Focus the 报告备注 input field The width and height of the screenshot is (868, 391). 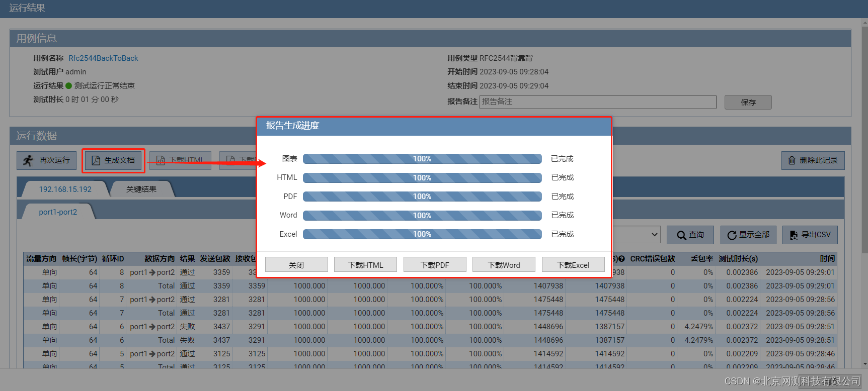[598, 102]
